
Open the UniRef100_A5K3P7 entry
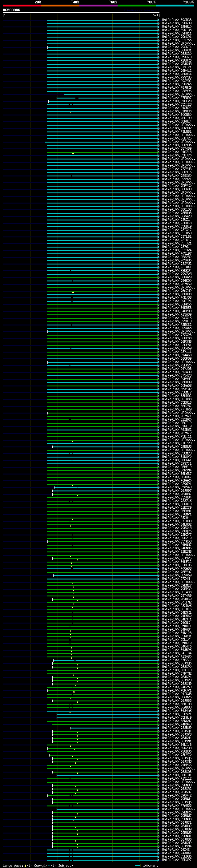[x=176, y=860]
